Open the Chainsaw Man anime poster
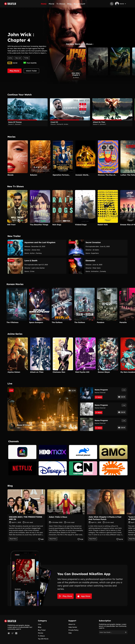Viewport: 135px width, 644px height. coord(63,354)
